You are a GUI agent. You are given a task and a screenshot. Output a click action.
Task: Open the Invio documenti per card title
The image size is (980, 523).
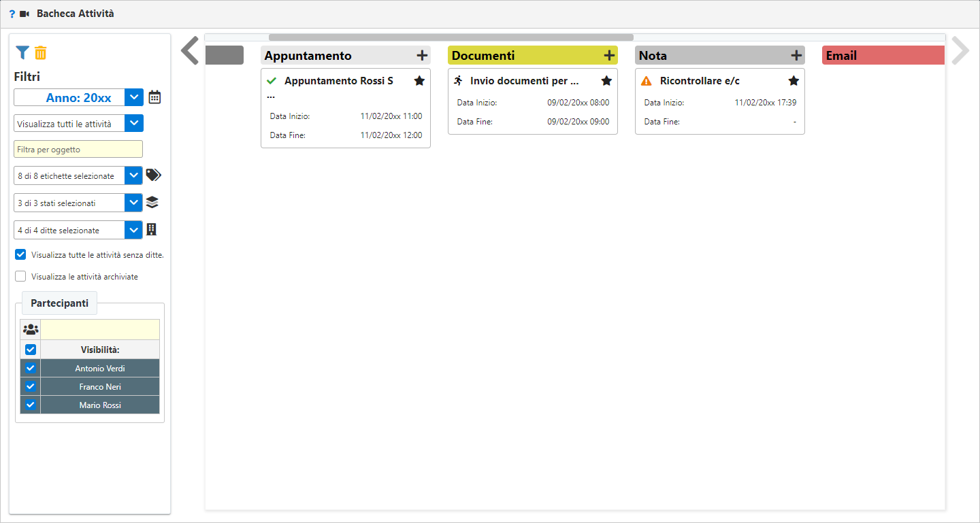[x=524, y=81]
